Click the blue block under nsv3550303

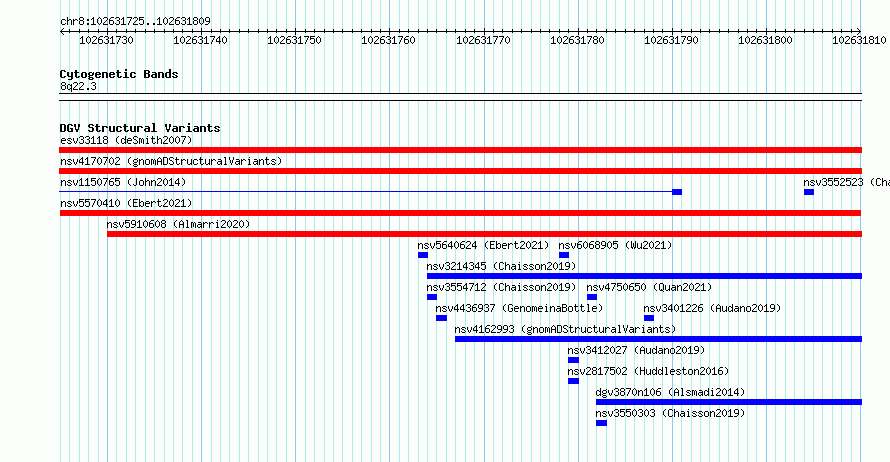602,423
